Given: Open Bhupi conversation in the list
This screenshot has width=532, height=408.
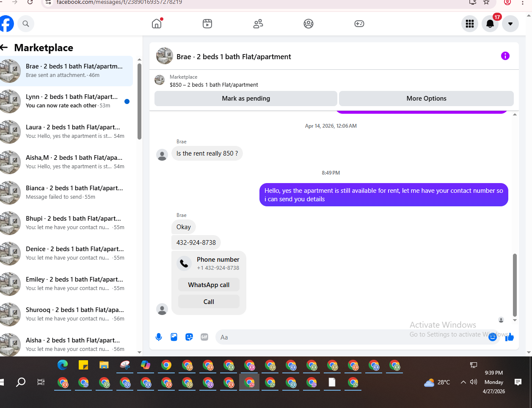Looking at the screenshot, I should 66,223.
